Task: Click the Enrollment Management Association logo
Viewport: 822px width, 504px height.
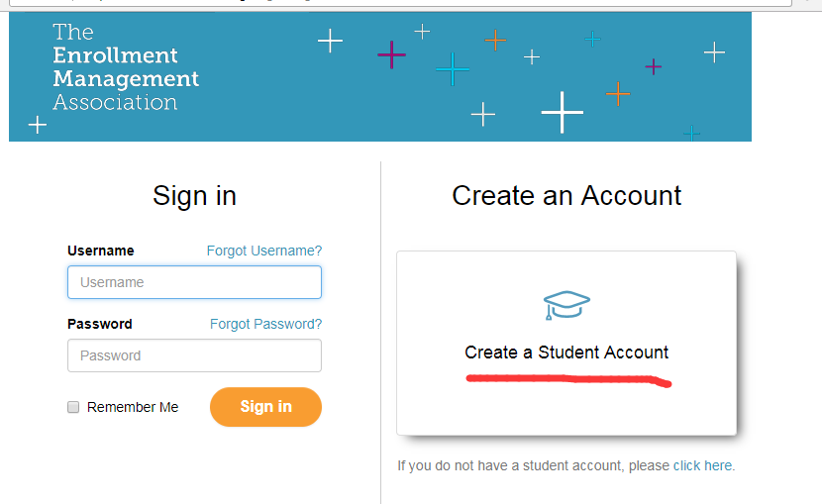Action: click(126, 67)
